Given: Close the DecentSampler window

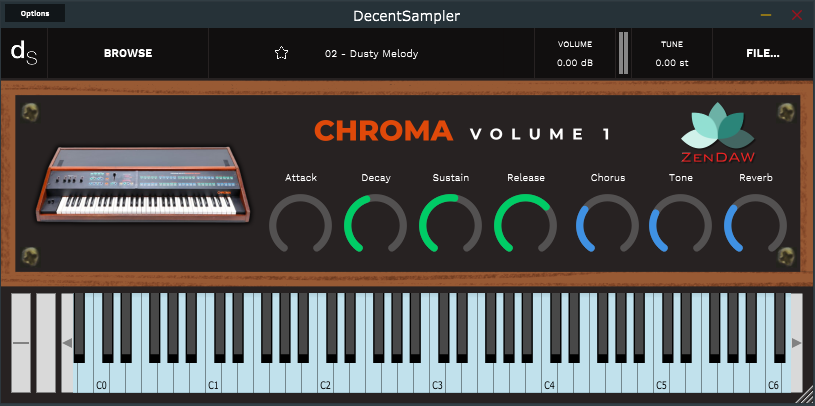Looking at the screenshot, I should click(x=797, y=15).
